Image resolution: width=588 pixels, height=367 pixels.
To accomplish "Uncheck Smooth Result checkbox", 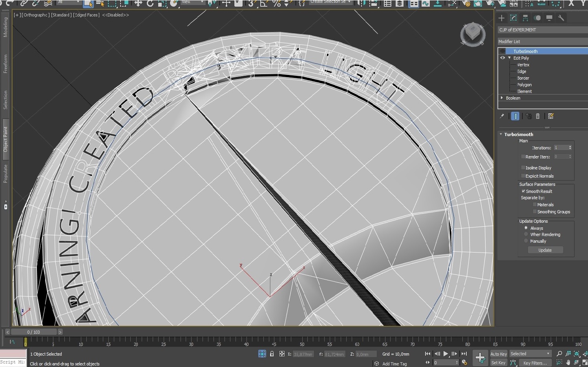I will tap(523, 191).
